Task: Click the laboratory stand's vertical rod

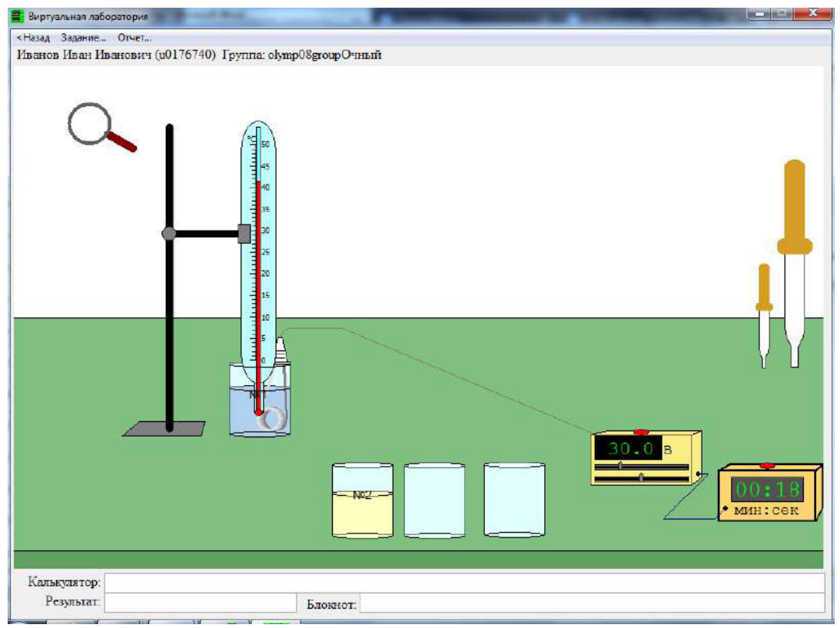Action: (x=169, y=277)
